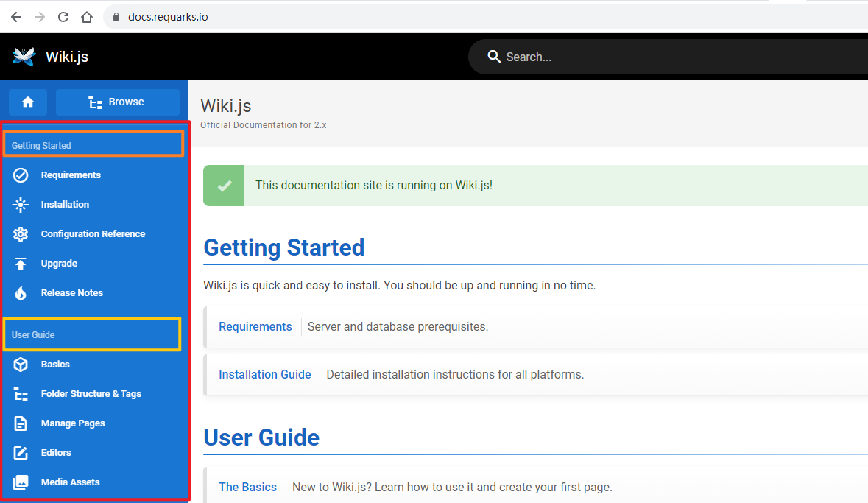Open Upgrade in the sidebar
This screenshot has width=868, height=503.
click(x=59, y=264)
